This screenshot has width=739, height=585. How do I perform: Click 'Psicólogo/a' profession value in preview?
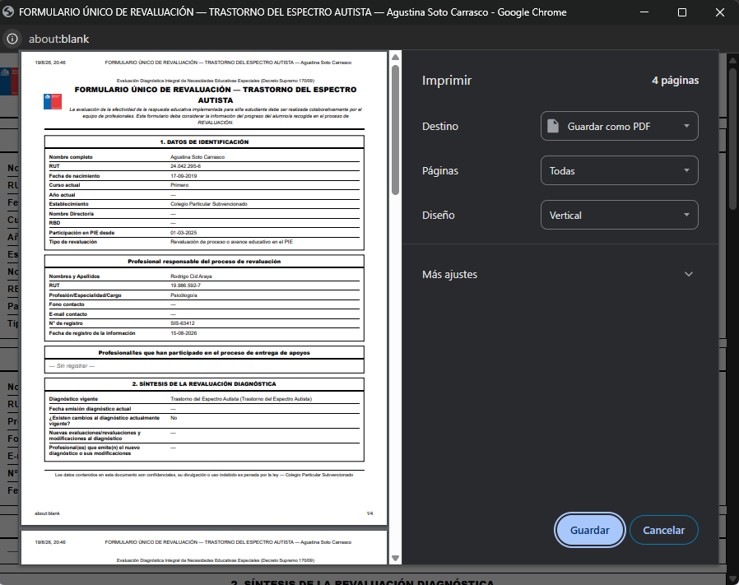click(184, 295)
